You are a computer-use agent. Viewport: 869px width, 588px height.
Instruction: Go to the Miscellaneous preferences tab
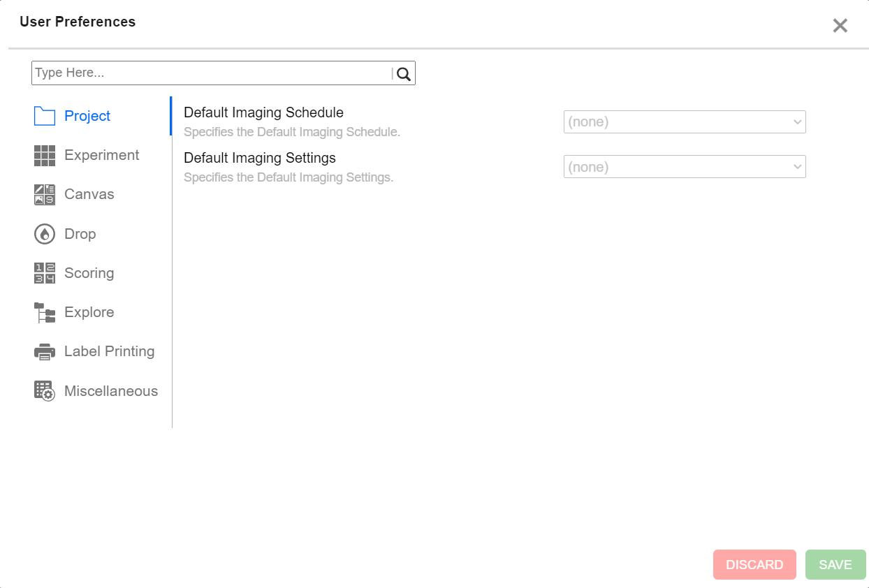tap(110, 391)
